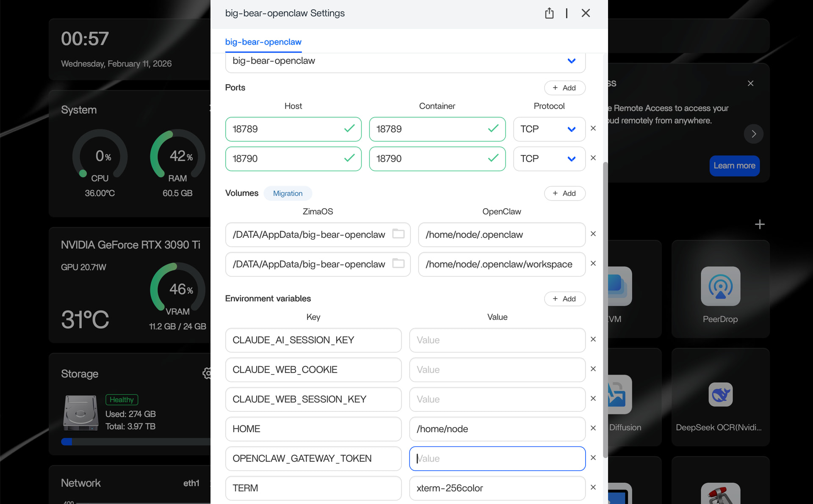Focus the CLAUDE_AI_SESSION_KEY value field
Viewport: 813px width, 504px height.
(x=497, y=340)
